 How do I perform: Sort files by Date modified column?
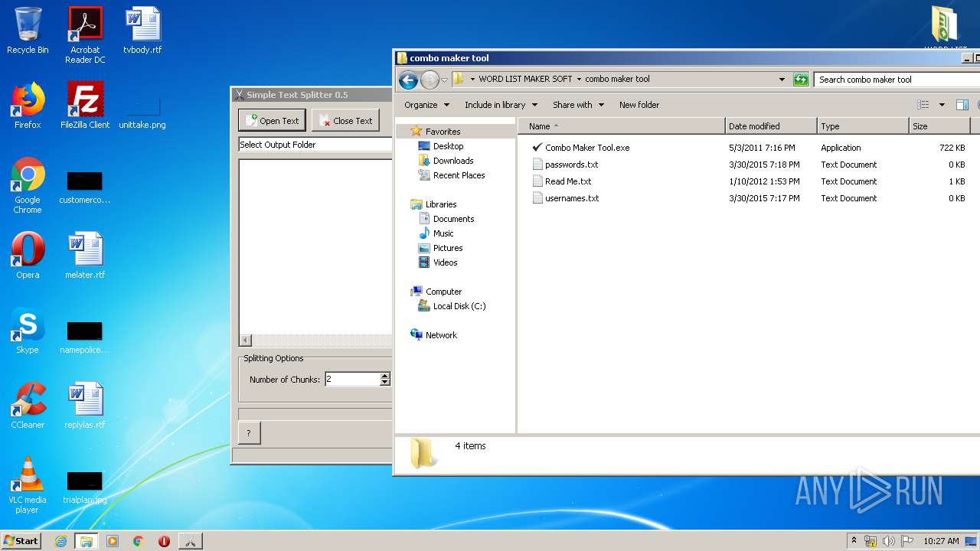click(x=771, y=126)
